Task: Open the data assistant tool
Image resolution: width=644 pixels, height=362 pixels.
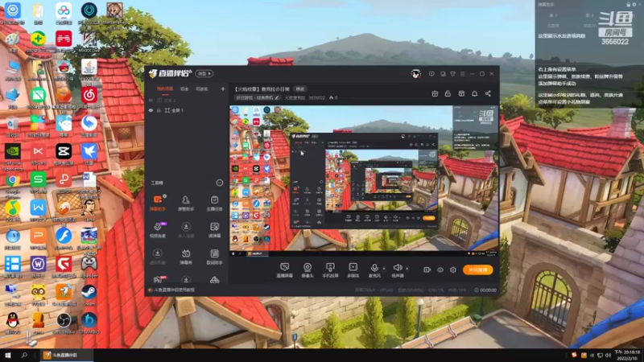Action: point(214,257)
